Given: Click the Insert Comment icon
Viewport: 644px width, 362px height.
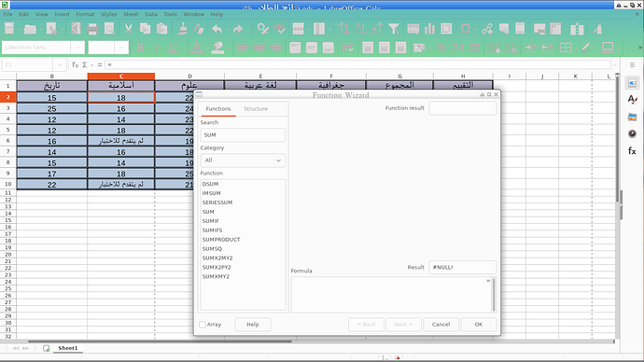Looking at the screenshot, I should 504,29.
